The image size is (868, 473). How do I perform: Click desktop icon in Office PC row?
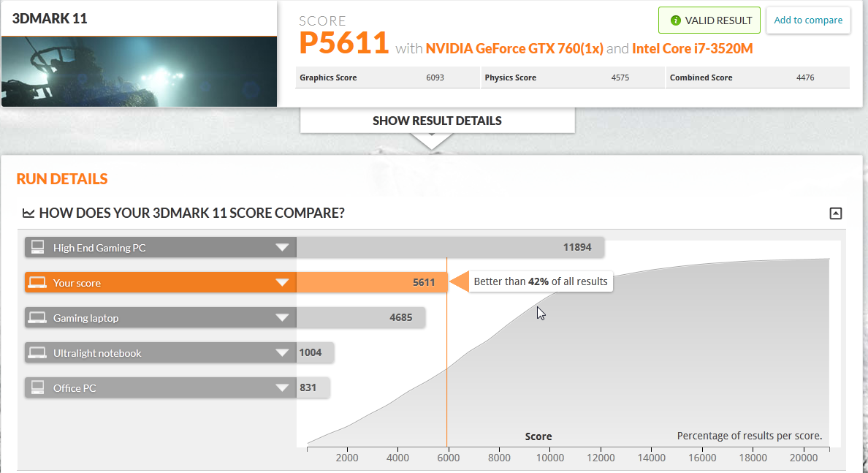tap(38, 387)
